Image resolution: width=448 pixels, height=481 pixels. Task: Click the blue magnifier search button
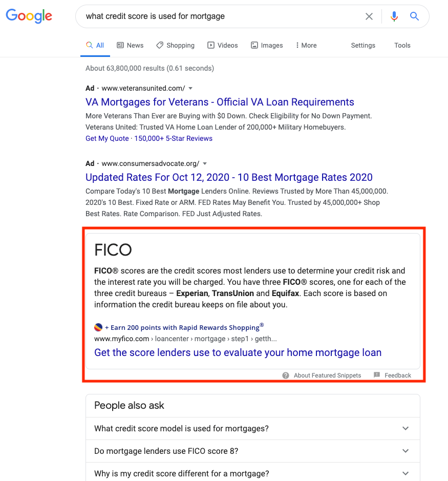click(415, 16)
